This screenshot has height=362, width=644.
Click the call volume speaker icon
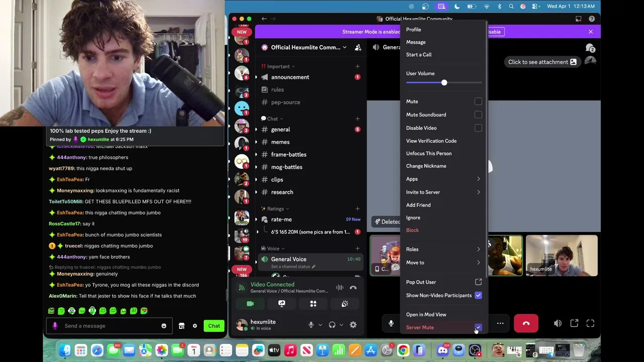[x=557, y=323]
